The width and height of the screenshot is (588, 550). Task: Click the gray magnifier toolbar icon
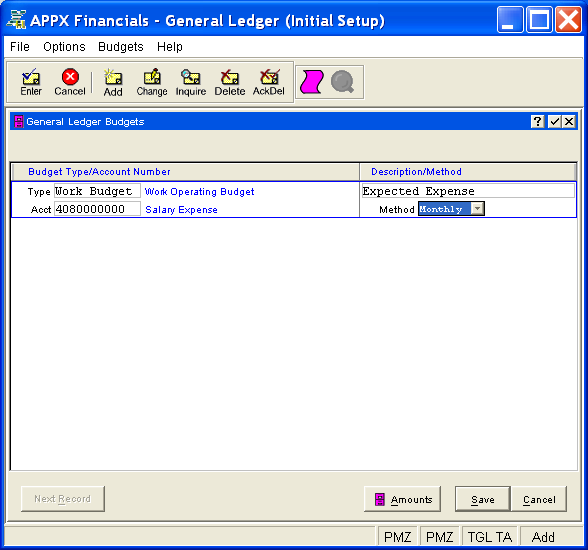(342, 82)
